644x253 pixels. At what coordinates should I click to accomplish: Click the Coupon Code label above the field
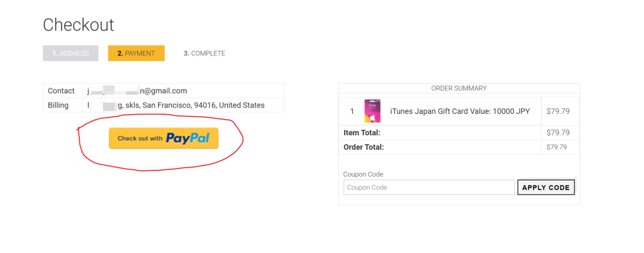pyautogui.click(x=363, y=174)
